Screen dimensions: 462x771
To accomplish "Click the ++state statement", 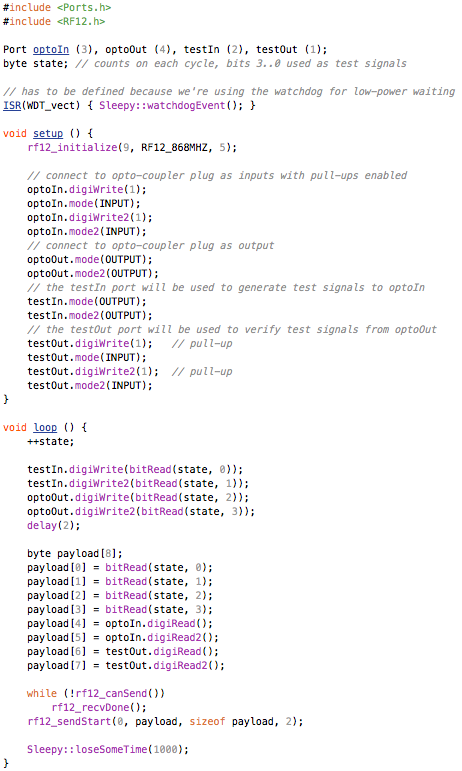I will 51,442.
